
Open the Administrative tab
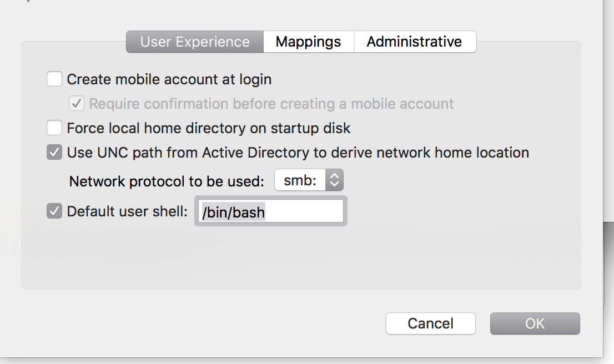(x=415, y=41)
